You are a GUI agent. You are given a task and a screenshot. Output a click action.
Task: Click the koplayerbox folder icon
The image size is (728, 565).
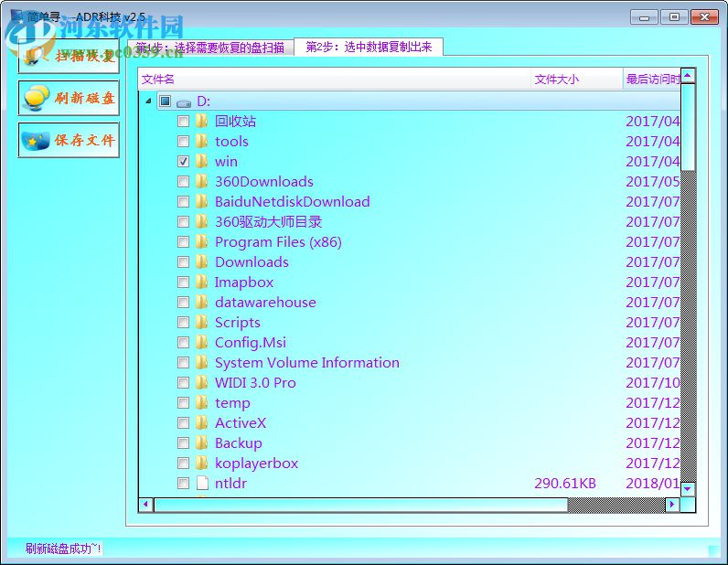(x=201, y=464)
